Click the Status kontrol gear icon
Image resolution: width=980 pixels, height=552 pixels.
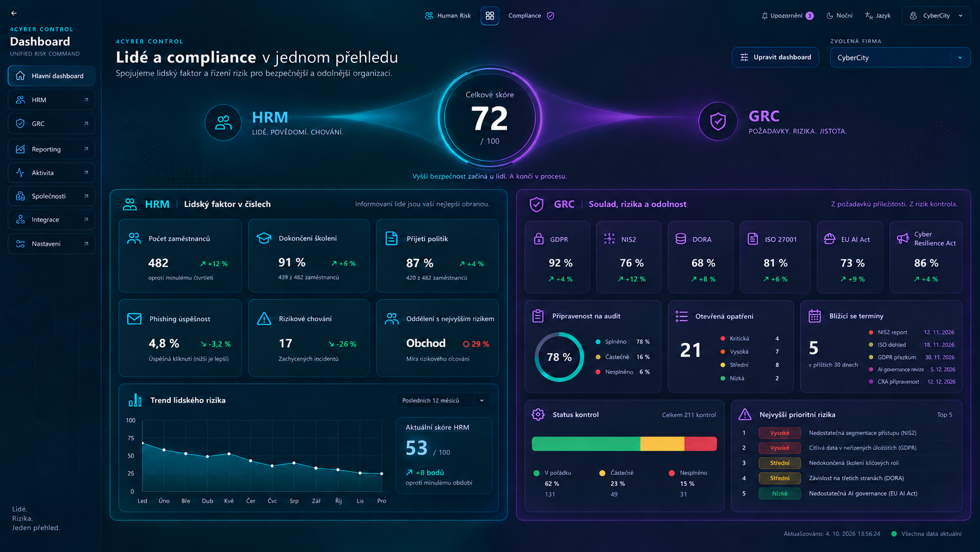coord(538,414)
